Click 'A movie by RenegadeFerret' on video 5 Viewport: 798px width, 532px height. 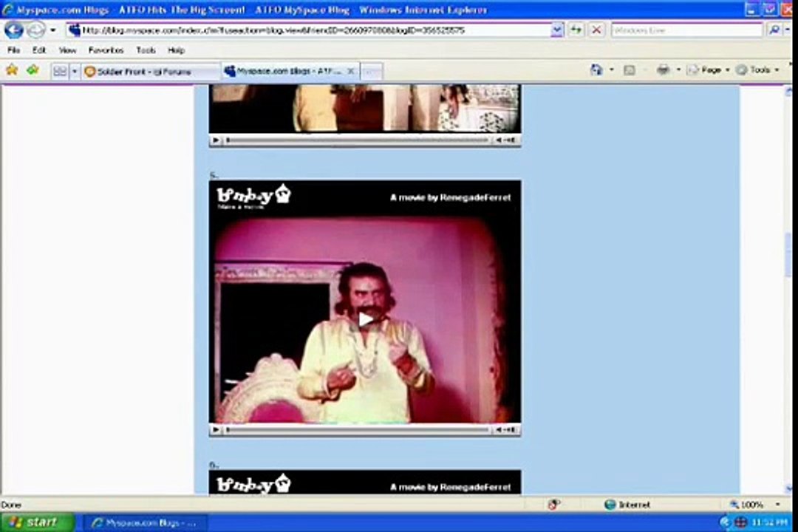(x=451, y=197)
